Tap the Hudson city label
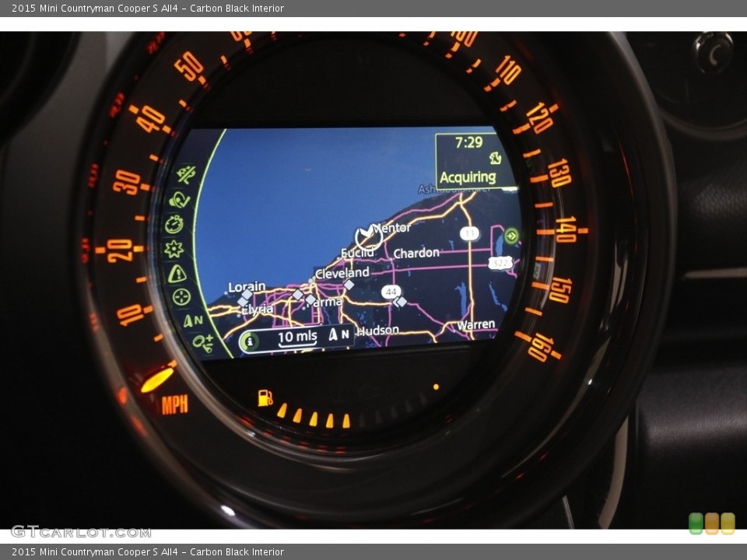This screenshot has height=560, width=747. 378,330
